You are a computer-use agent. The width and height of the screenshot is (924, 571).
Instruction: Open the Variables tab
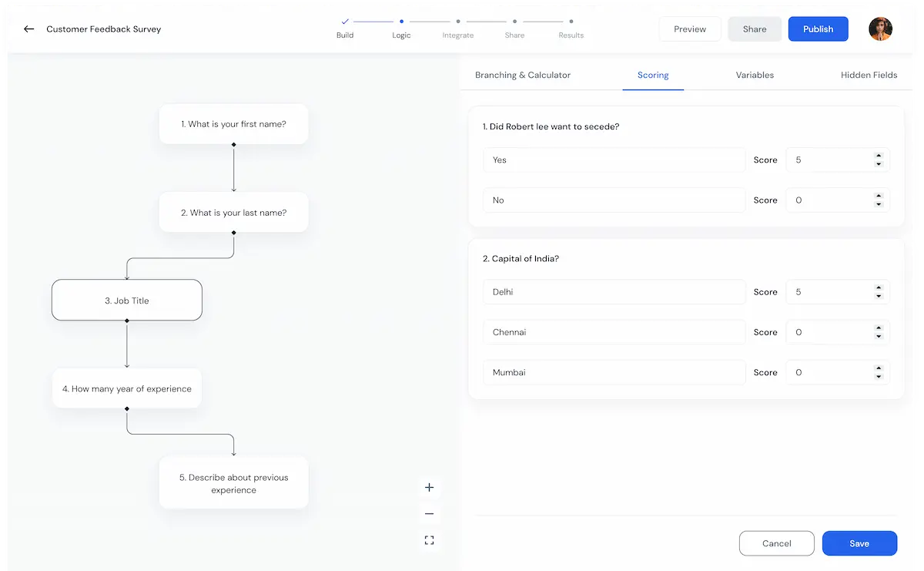[755, 75]
